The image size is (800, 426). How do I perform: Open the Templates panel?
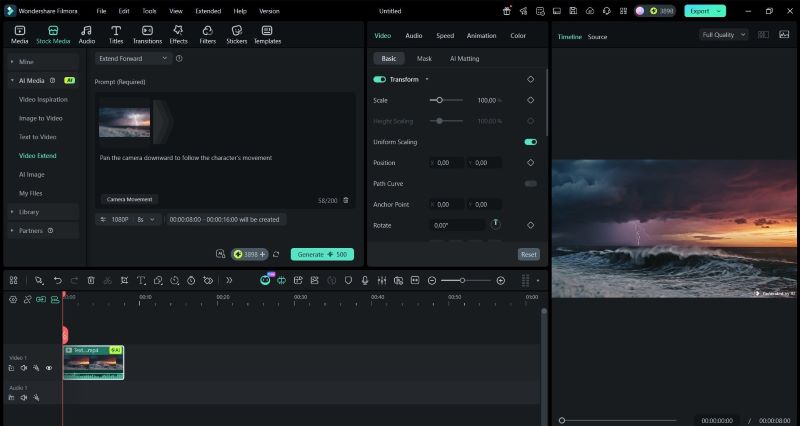(x=267, y=35)
